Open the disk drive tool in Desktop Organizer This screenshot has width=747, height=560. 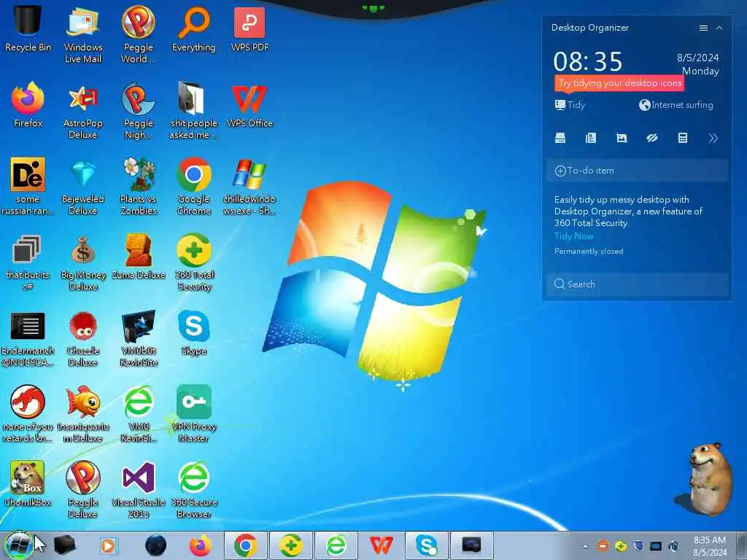(560, 138)
